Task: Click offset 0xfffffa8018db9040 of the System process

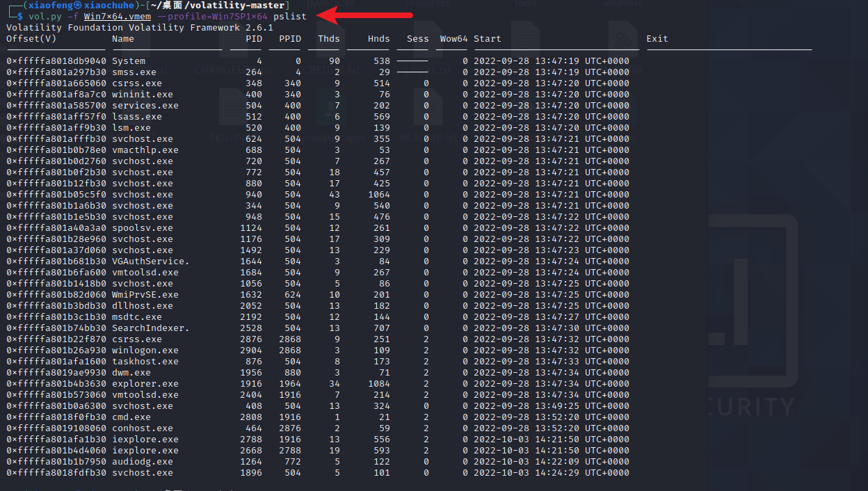Action: 56,61
